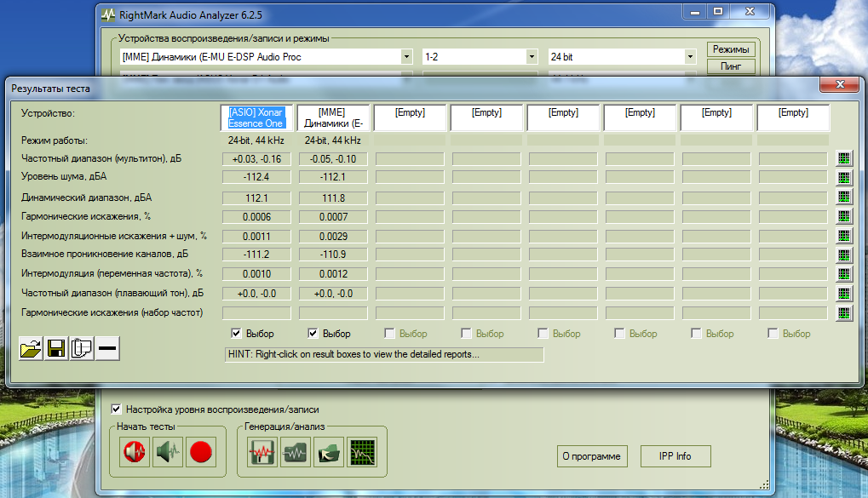Click the -110.9 crosstalk value
The height and width of the screenshot is (498, 868).
(x=333, y=255)
